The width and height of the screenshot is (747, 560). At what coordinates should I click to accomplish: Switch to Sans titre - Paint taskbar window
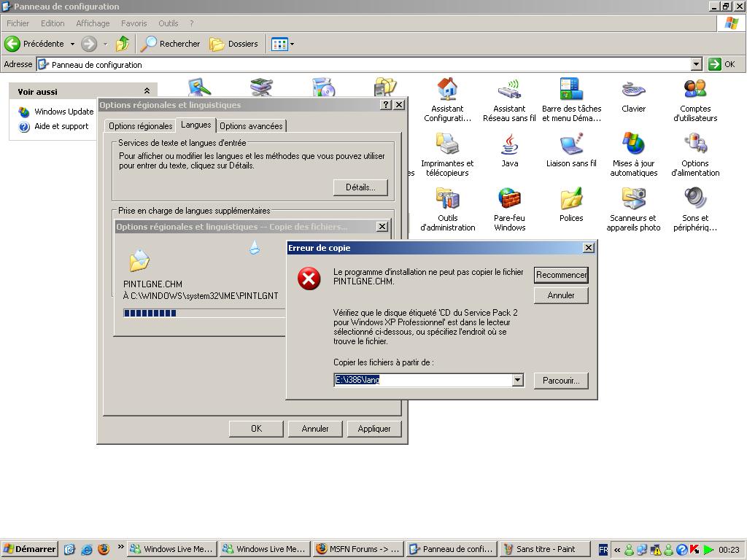[545, 549]
